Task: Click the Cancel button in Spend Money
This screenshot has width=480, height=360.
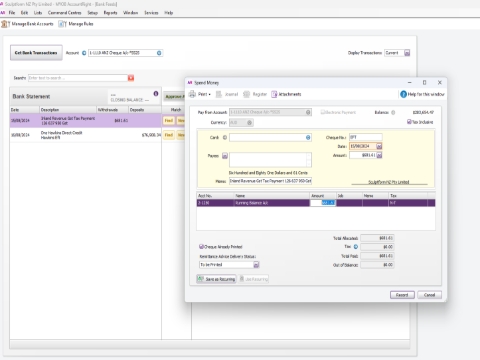Action: tap(429, 295)
